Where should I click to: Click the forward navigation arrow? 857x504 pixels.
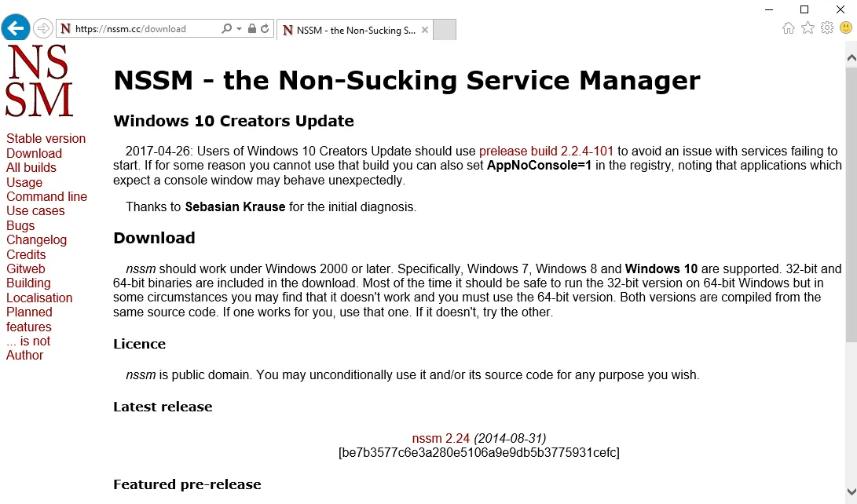coord(42,28)
